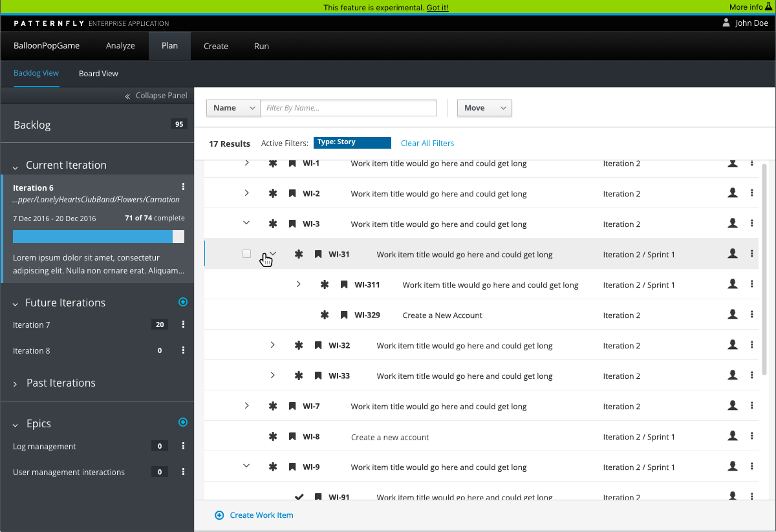
Task: Click the flask icon next to More info
Action: 770,6
